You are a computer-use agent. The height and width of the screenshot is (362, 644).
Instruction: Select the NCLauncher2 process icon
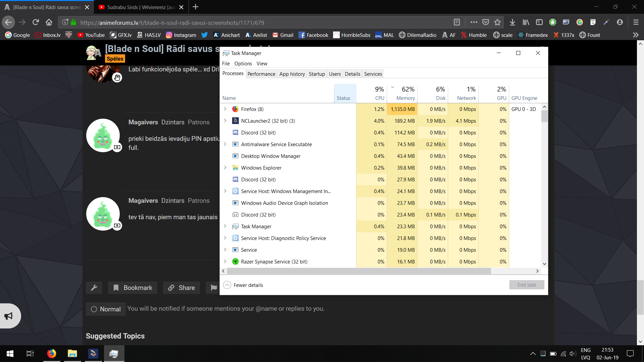click(235, 121)
